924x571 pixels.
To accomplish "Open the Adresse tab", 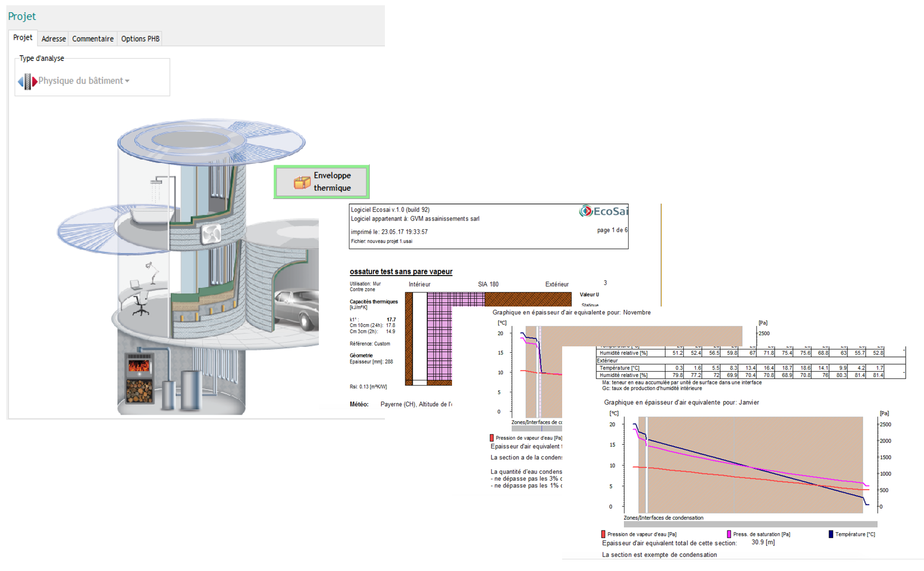I will [53, 39].
